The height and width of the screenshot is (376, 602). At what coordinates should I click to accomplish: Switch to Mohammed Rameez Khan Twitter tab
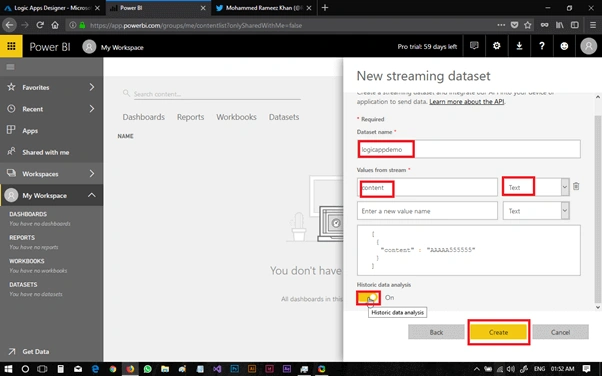point(264,8)
